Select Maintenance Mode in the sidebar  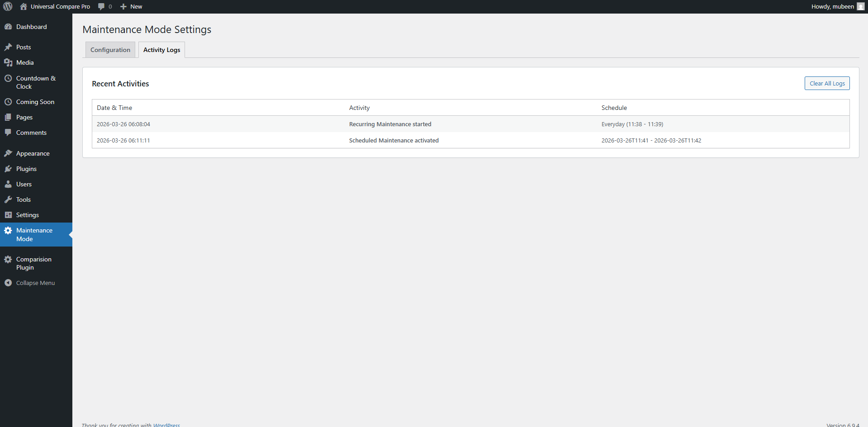(36, 234)
